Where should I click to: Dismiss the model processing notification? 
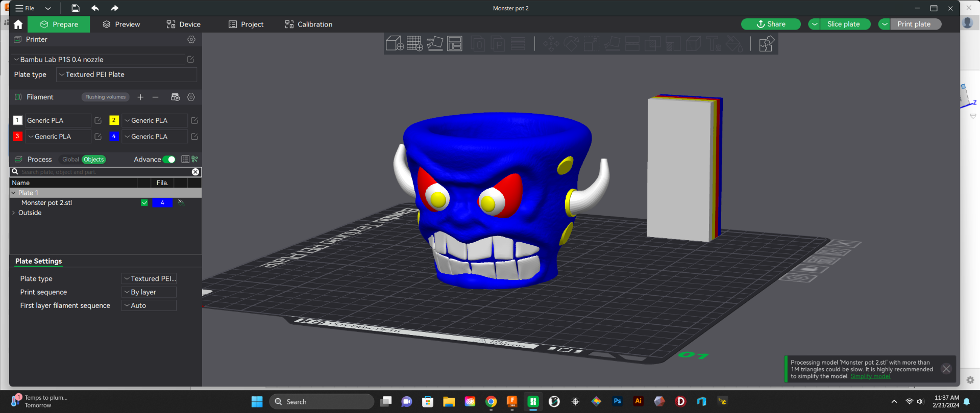(x=946, y=369)
